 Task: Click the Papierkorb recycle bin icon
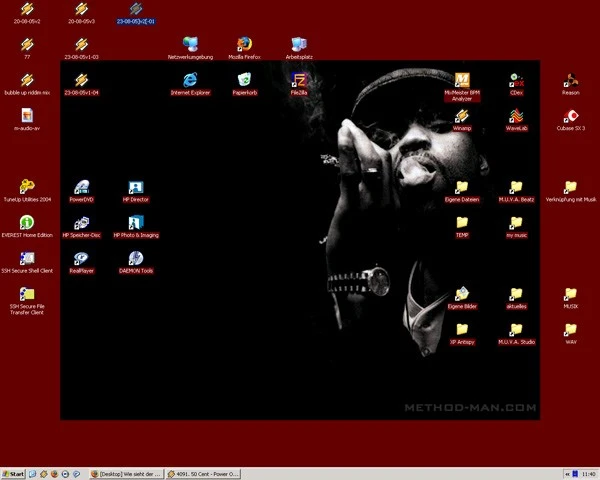click(244, 81)
